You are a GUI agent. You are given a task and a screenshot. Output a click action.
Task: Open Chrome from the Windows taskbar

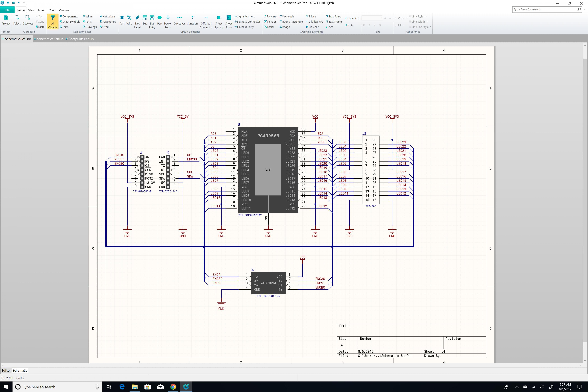(173, 387)
